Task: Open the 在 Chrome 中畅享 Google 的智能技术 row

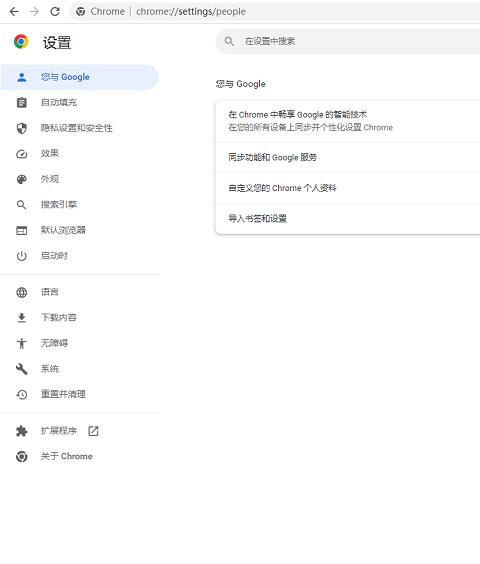Action: click(348, 121)
